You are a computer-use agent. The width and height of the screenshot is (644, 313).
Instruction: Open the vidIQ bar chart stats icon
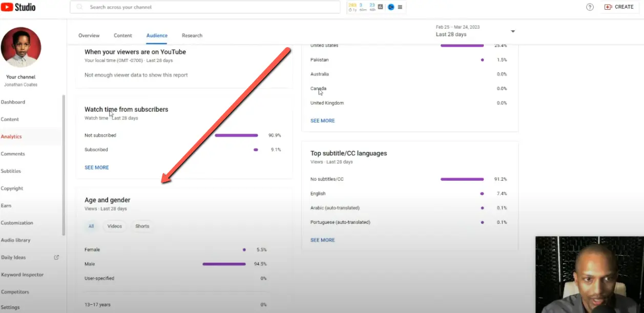pos(380,7)
